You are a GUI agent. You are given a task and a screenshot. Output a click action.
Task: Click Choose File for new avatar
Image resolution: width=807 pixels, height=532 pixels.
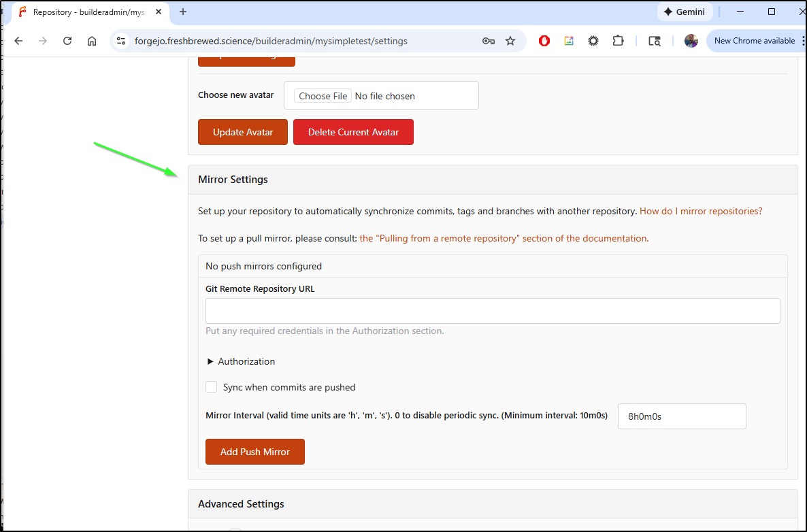click(x=323, y=96)
